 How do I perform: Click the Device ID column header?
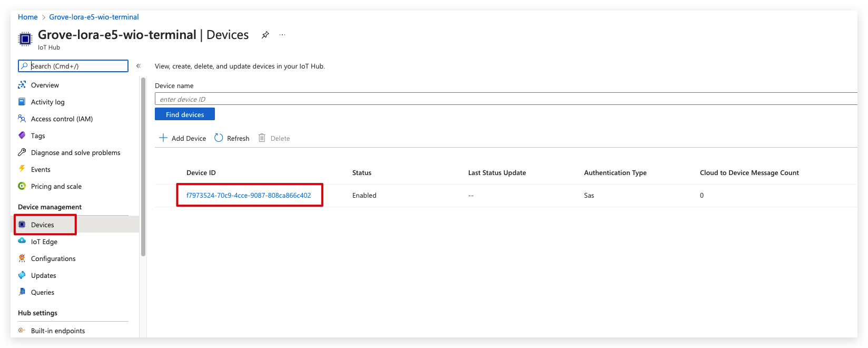201,172
